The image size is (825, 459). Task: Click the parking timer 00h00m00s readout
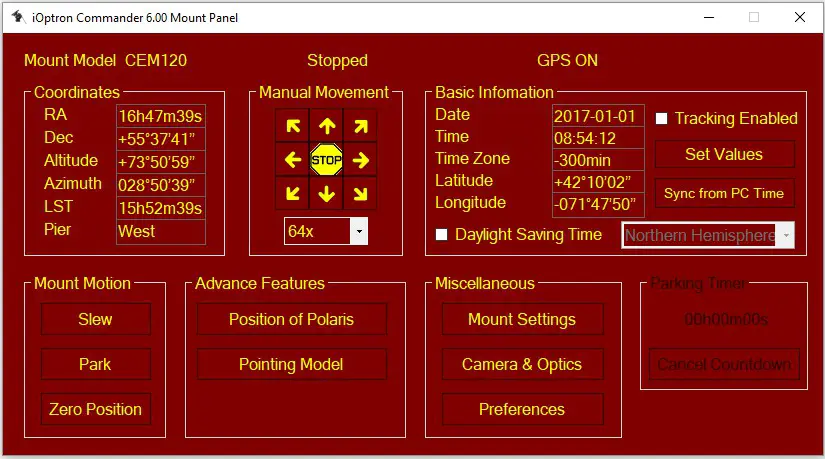tap(726, 319)
